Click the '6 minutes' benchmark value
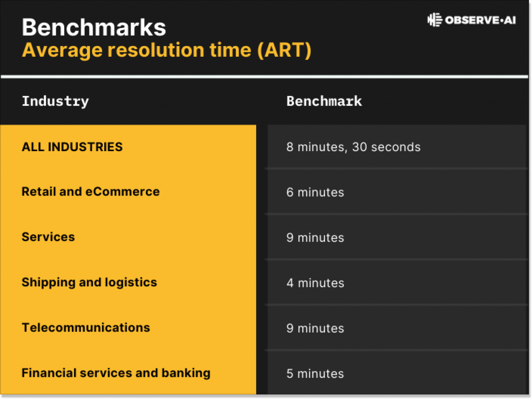Viewport: 532px width, 399px height. tap(315, 192)
